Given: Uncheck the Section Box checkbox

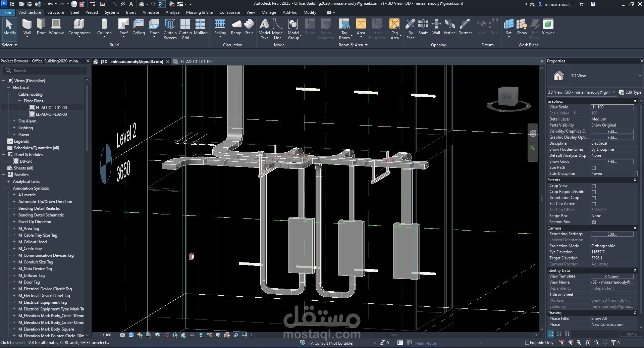Looking at the screenshot, I should [594, 222].
